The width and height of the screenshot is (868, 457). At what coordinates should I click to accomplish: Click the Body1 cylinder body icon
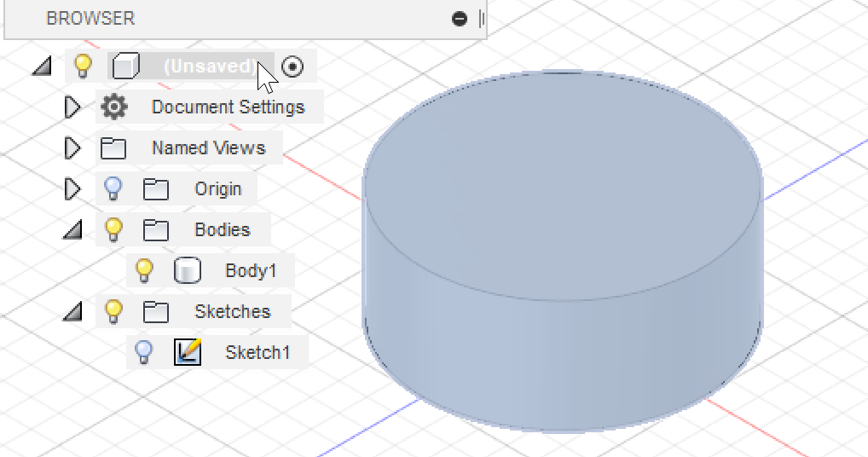[x=187, y=271]
